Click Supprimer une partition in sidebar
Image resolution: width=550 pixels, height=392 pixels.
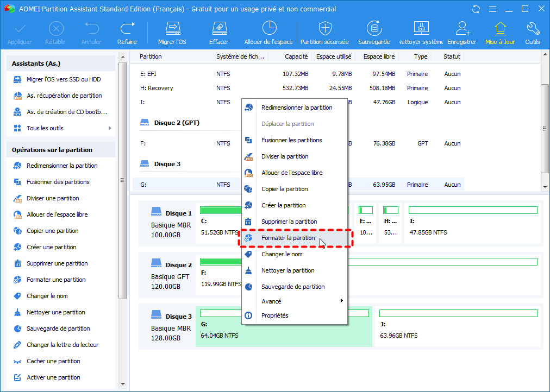(x=61, y=263)
